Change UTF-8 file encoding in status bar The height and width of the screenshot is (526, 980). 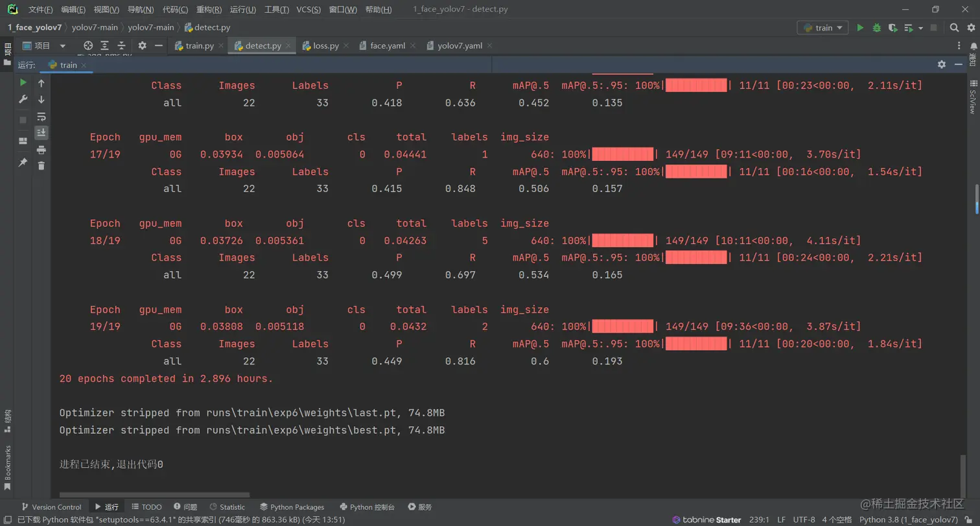pos(804,520)
